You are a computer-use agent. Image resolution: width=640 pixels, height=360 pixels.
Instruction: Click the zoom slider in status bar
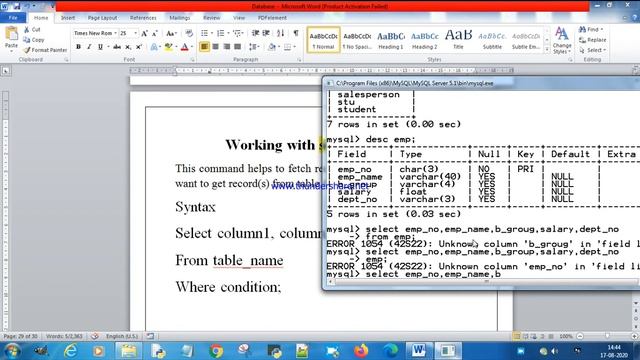coord(607,336)
